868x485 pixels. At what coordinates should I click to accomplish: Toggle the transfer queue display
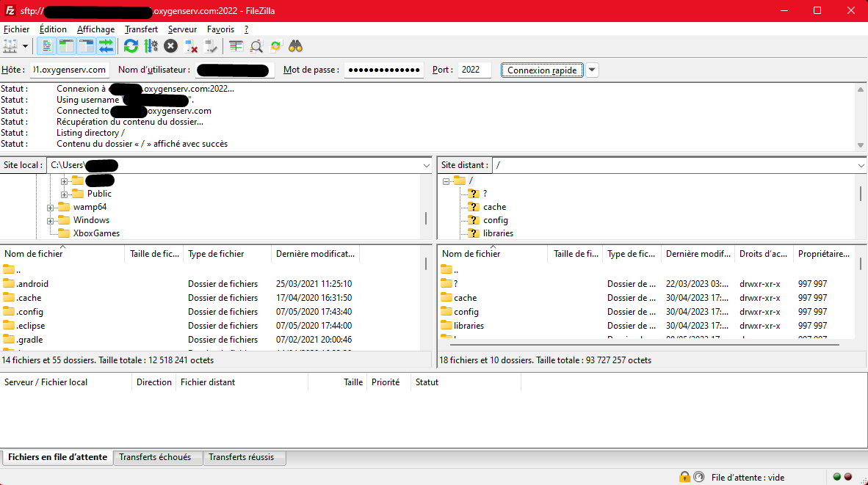tap(106, 46)
